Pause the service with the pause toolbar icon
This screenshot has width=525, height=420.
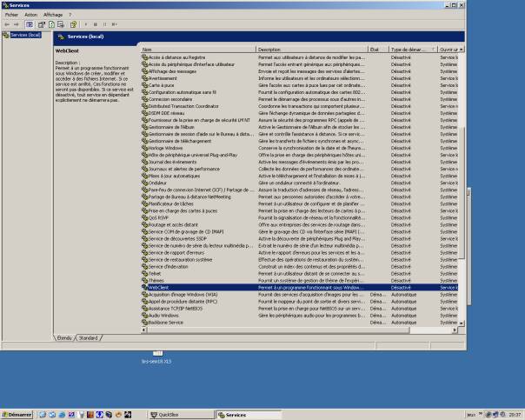pos(105,24)
